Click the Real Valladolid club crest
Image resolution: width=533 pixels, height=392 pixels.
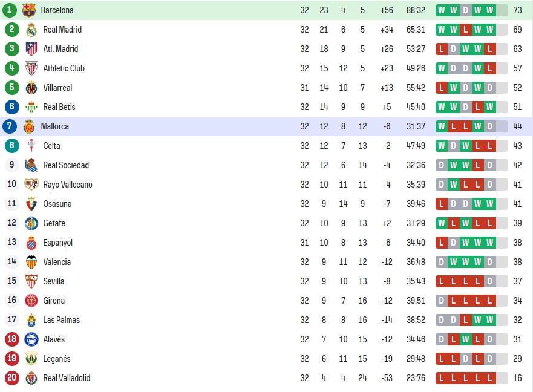(x=31, y=378)
